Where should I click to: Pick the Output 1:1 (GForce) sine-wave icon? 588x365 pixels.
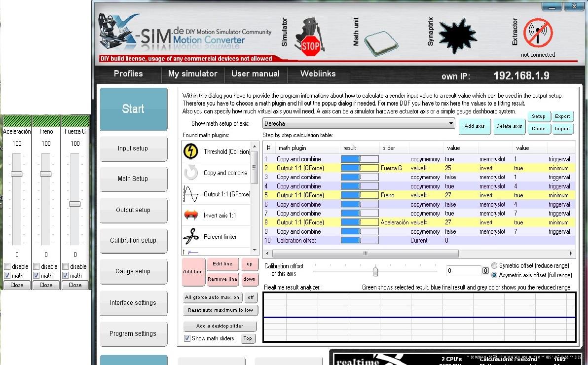[191, 194]
